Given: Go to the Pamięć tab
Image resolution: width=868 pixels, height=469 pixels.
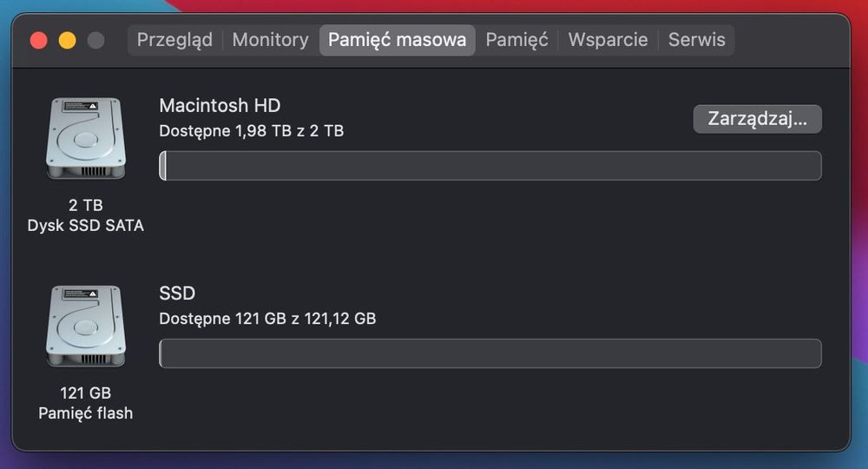Looking at the screenshot, I should (x=516, y=40).
